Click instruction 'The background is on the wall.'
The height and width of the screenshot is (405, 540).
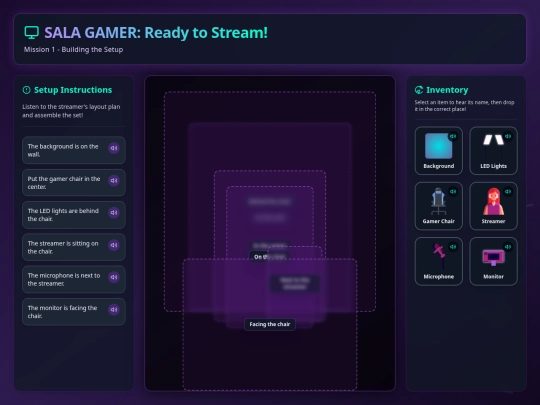pyautogui.click(x=74, y=150)
